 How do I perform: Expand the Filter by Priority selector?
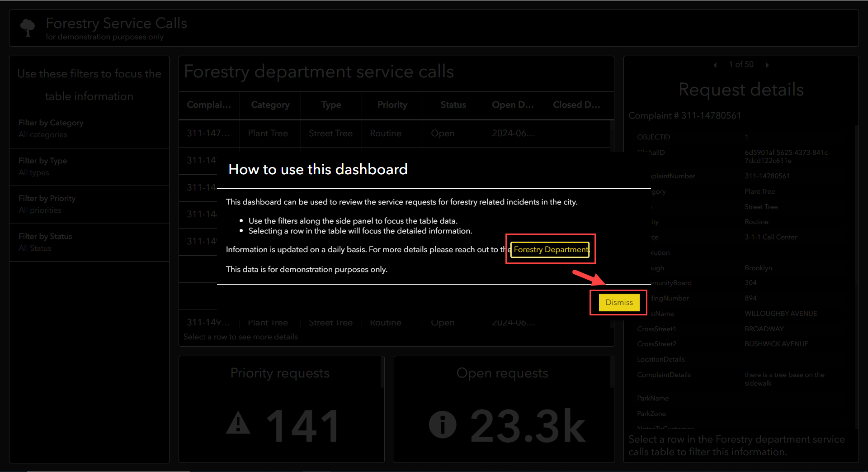pyautogui.click(x=90, y=204)
